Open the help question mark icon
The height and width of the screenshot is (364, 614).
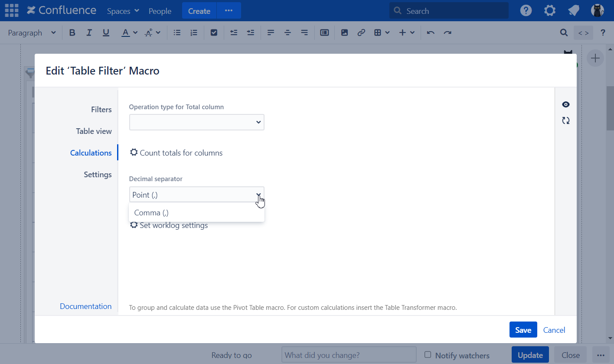point(526,11)
